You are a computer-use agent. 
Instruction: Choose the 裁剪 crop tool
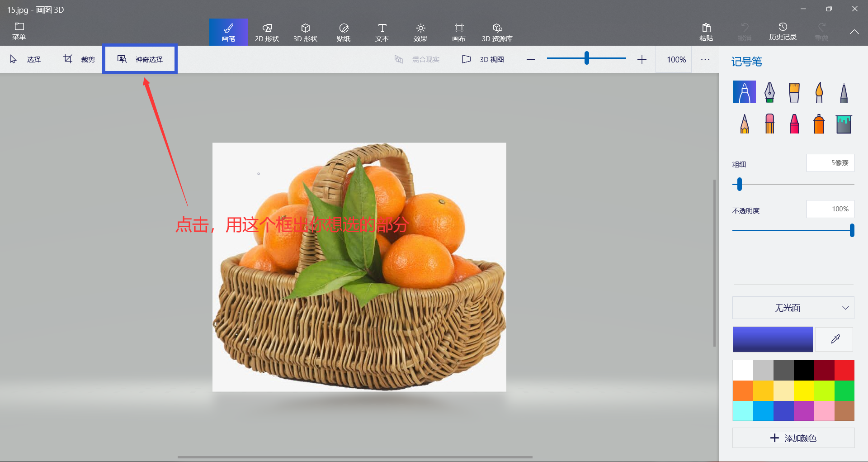coord(79,59)
